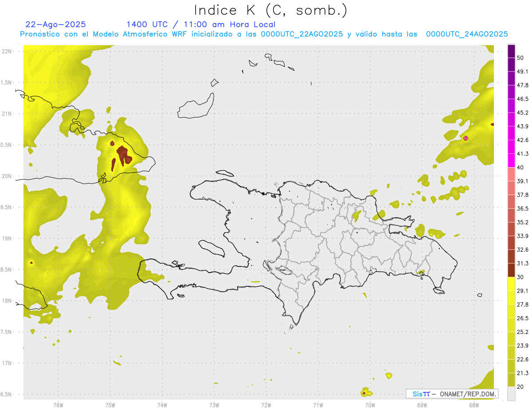
Task: Click the '31.3' color bar value
Action: tap(523, 263)
